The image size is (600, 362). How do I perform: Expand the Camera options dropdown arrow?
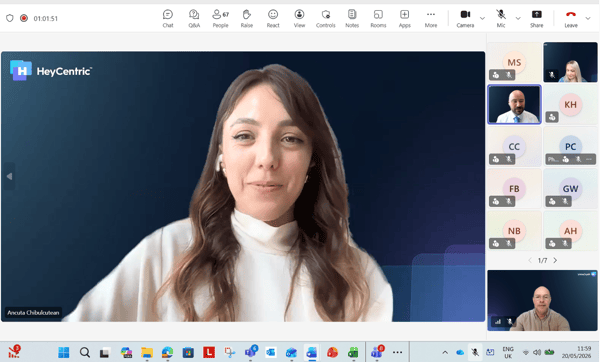(482, 18)
